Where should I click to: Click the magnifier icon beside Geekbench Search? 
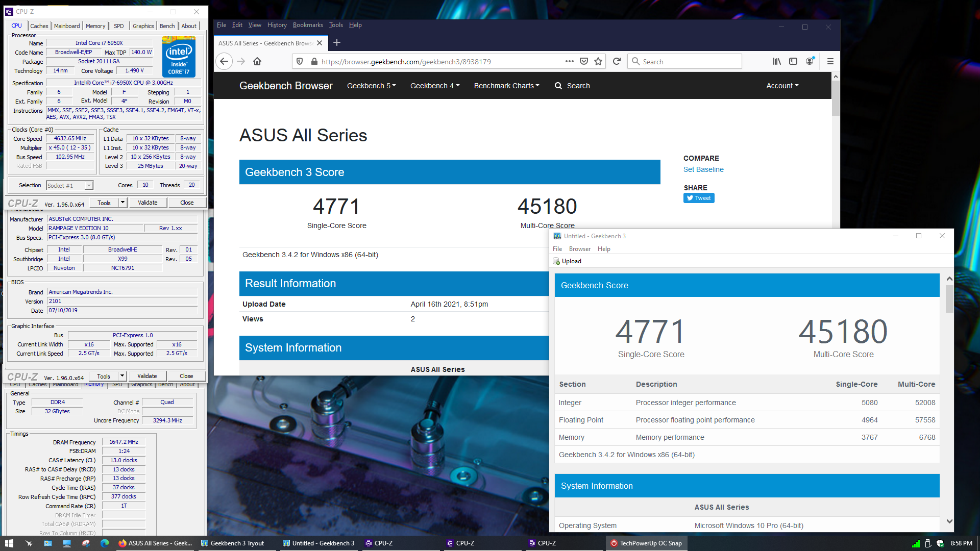[558, 86]
